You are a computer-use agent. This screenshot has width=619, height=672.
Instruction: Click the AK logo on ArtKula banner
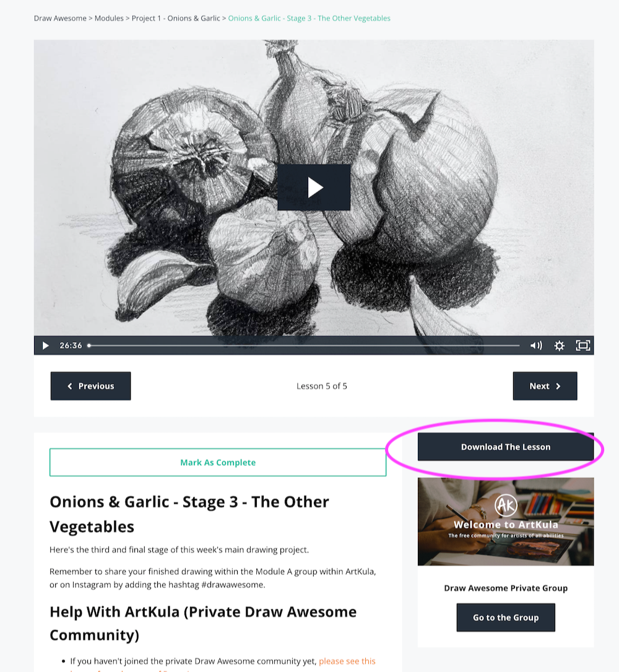506,505
